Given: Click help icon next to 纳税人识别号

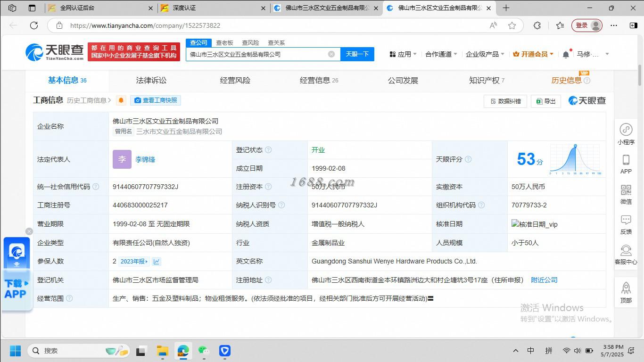Looking at the screenshot, I should pos(281,205).
